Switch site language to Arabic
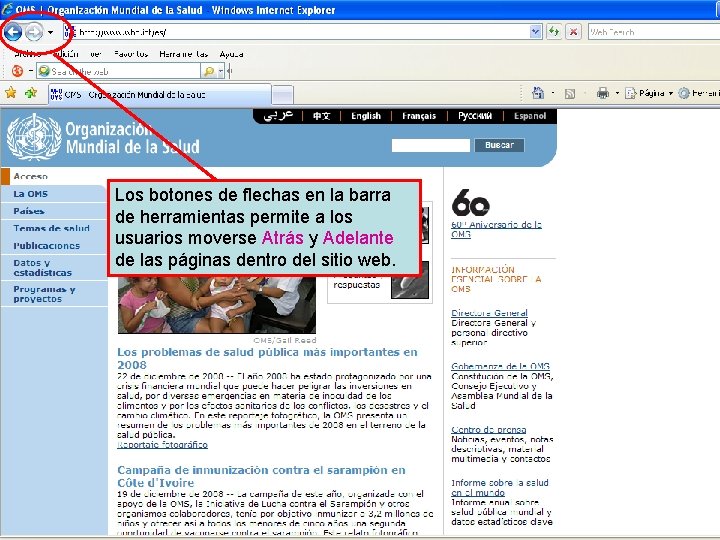The image size is (720, 540). click(278, 115)
